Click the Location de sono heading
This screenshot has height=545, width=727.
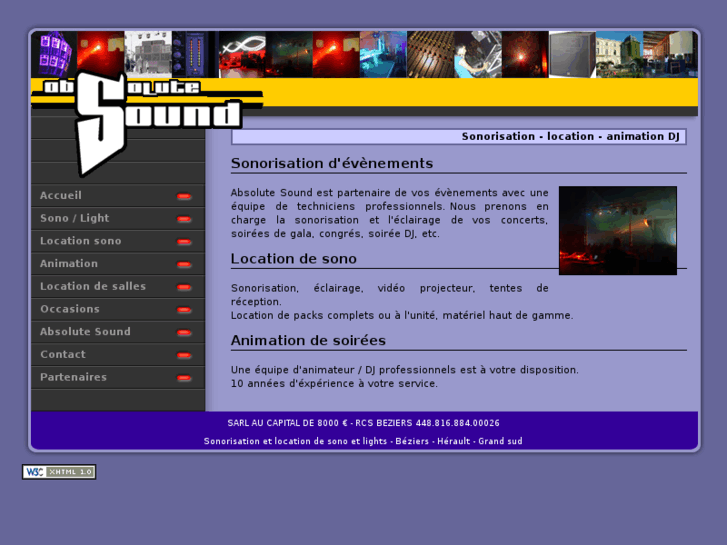(x=293, y=259)
